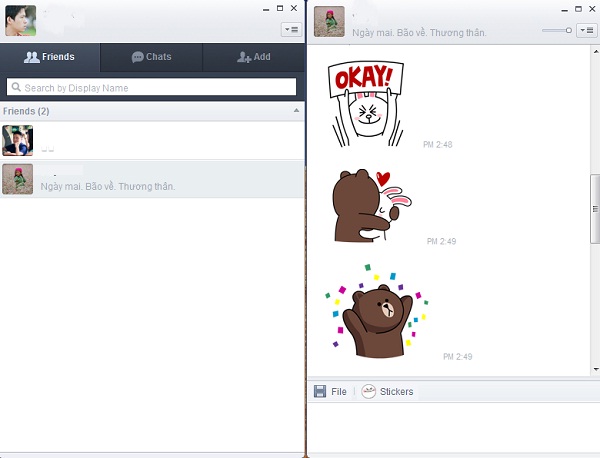Click contact avatar in chat window header

click(x=329, y=21)
